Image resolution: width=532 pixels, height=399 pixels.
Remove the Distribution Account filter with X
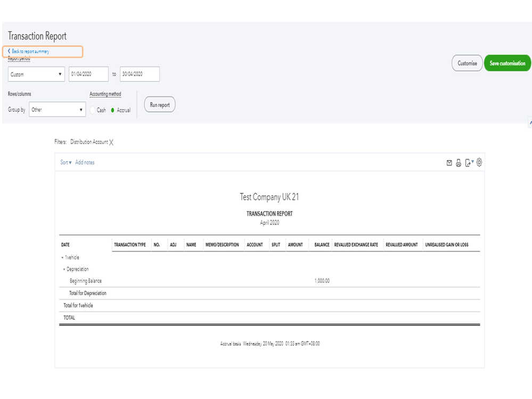[x=111, y=142]
